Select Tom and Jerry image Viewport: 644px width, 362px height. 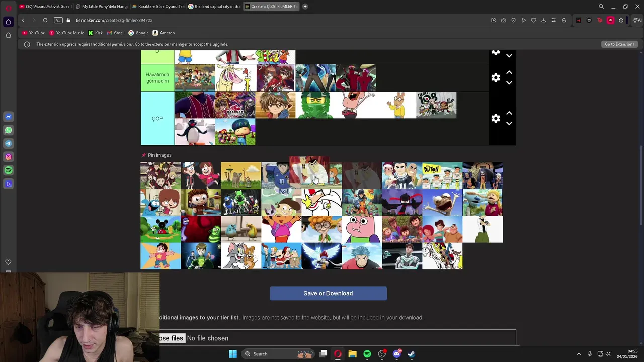coord(241,256)
